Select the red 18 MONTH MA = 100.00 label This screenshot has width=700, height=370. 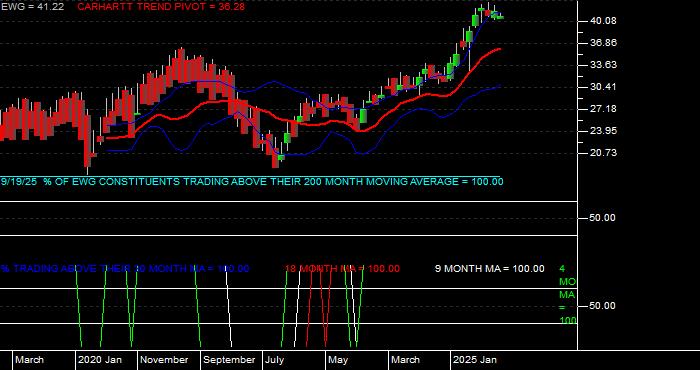[342, 269]
